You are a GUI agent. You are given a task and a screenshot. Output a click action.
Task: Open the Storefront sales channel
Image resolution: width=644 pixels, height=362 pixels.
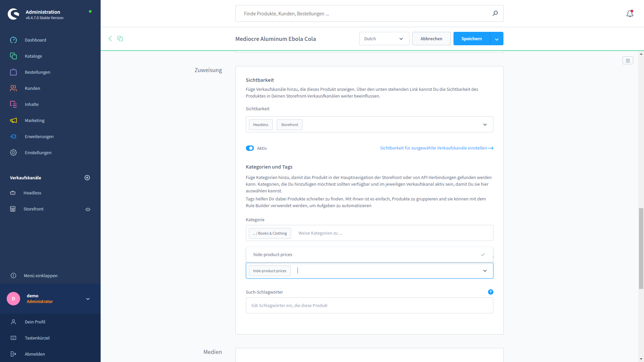pos(34,208)
